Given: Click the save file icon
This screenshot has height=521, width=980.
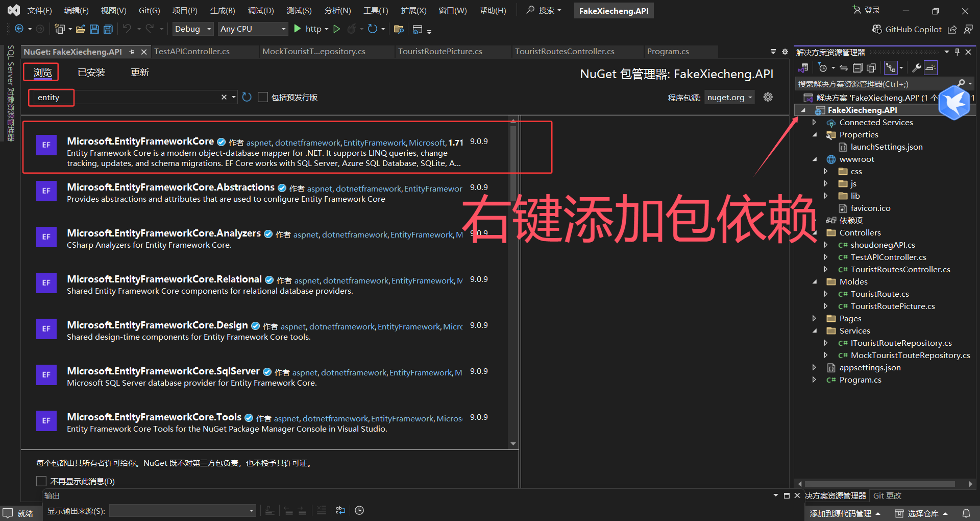Looking at the screenshot, I should (94, 29).
